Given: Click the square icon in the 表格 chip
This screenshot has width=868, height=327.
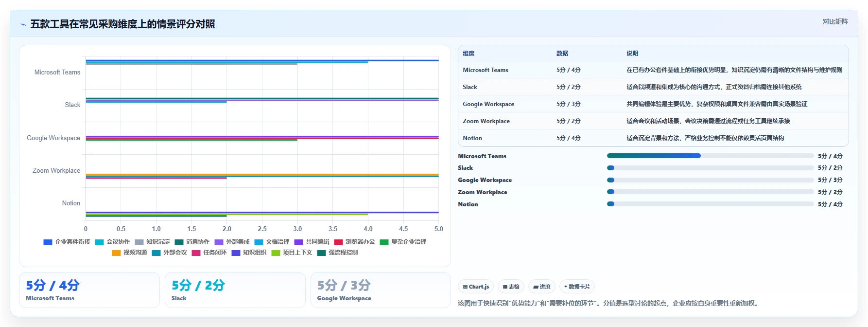Looking at the screenshot, I should tap(505, 287).
